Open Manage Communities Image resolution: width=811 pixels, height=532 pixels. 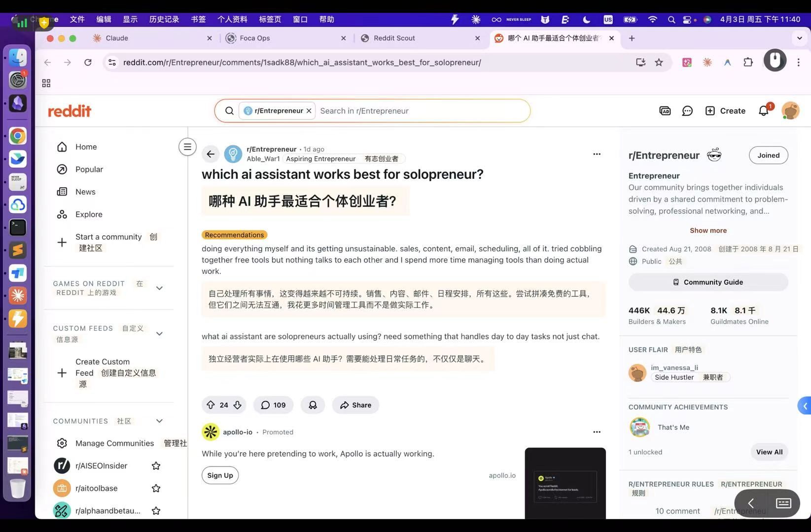pos(114,443)
